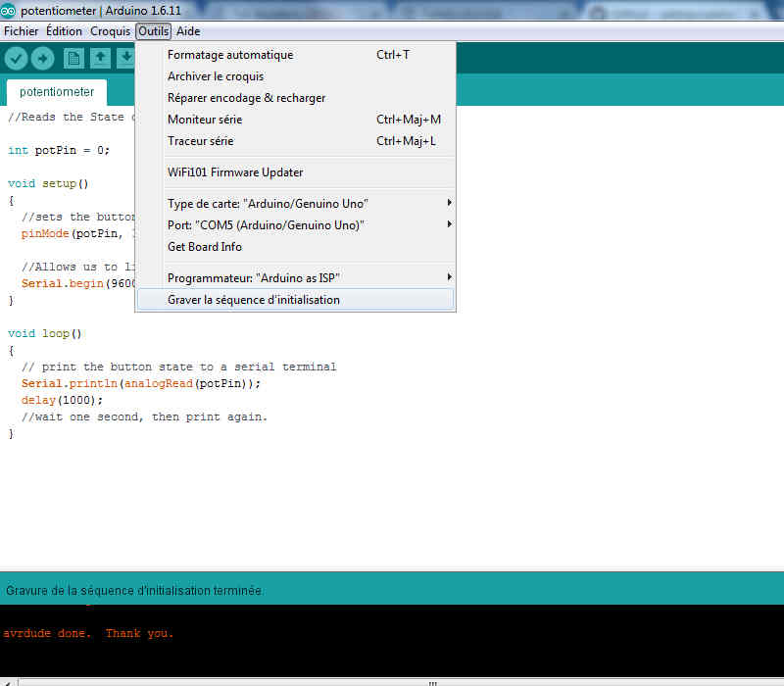
Task: Click the Open sketch up-arrow icon
Action: click(x=100, y=59)
